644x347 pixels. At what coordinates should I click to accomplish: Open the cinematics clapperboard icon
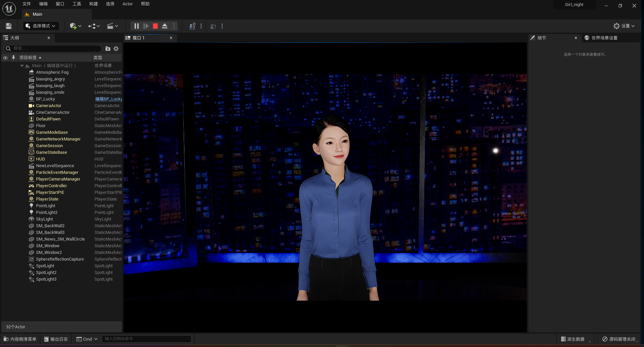[113, 26]
